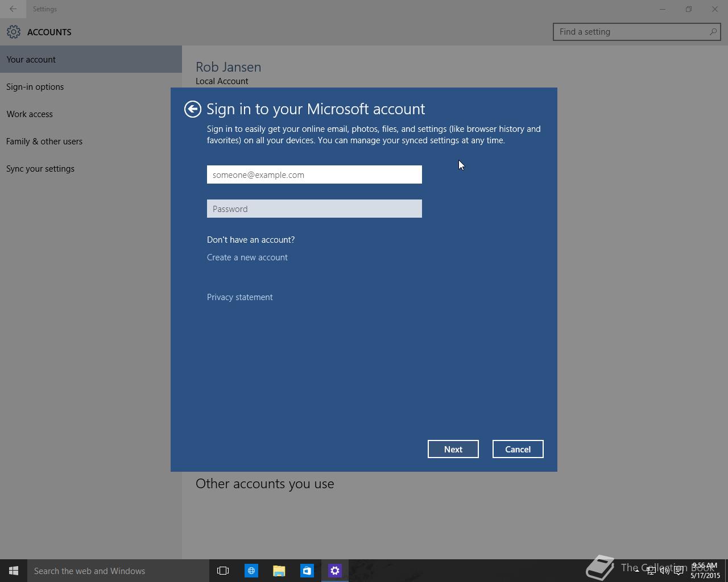Close the Settings window

tap(715, 9)
